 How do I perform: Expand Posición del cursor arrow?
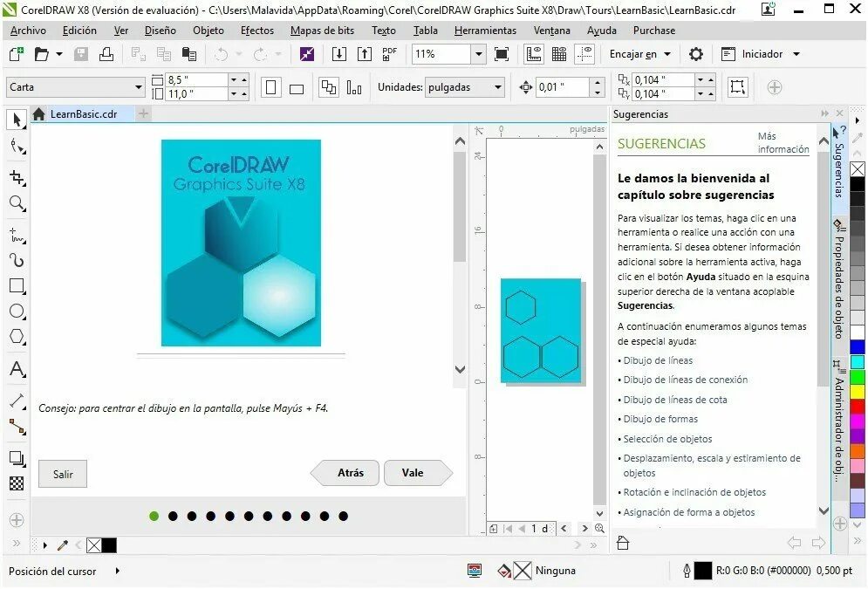coord(118,570)
